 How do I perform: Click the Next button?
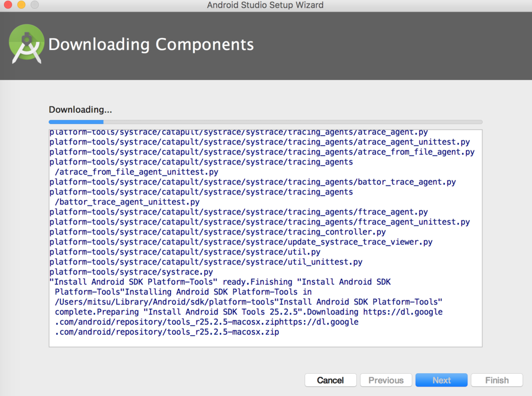coord(442,380)
